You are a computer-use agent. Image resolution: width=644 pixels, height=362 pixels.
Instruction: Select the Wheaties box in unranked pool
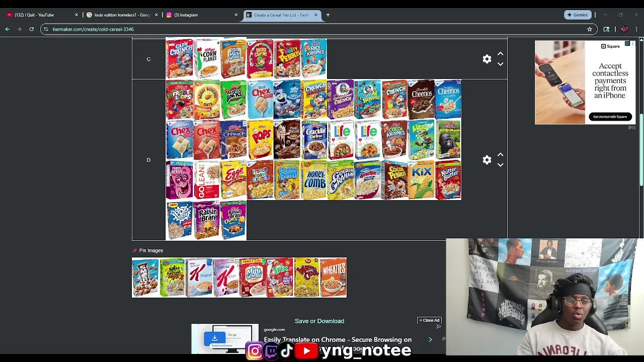click(333, 278)
